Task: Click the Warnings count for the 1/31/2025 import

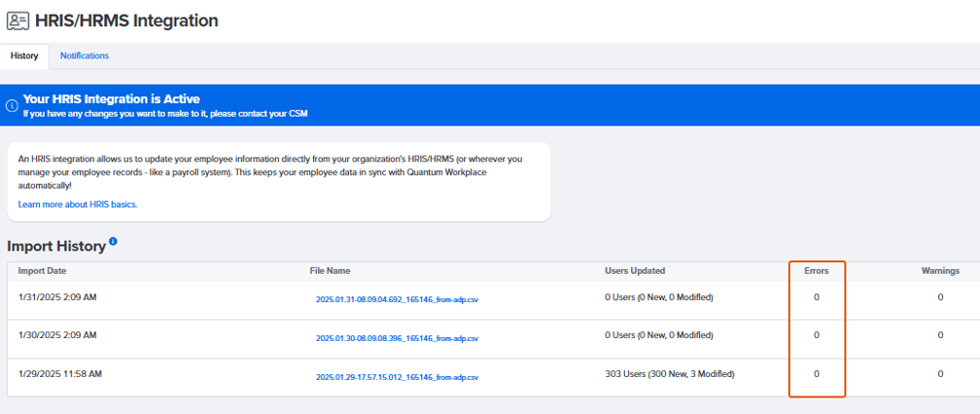Action: 941,297
